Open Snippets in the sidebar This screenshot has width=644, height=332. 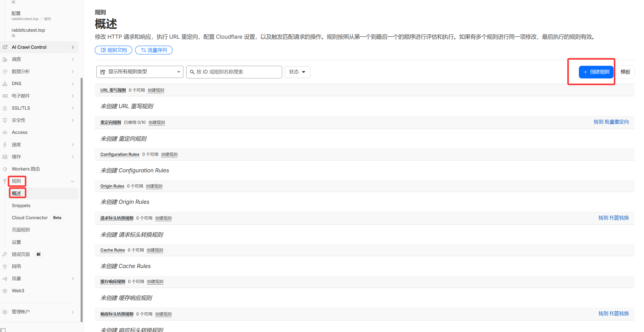(x=21, y=206)
